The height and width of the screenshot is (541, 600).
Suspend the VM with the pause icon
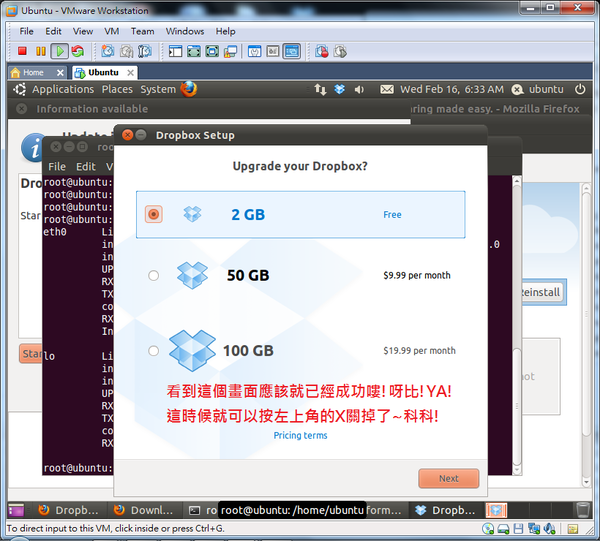(41, 51)
